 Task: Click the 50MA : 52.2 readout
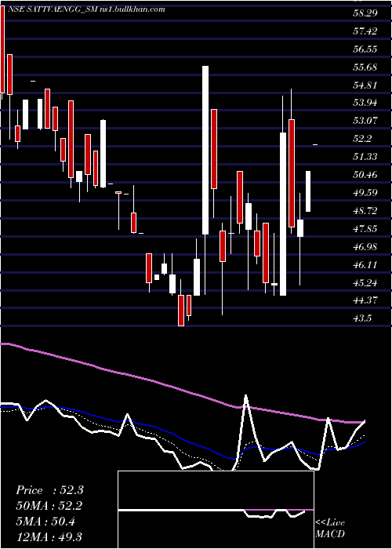(49, 506)
